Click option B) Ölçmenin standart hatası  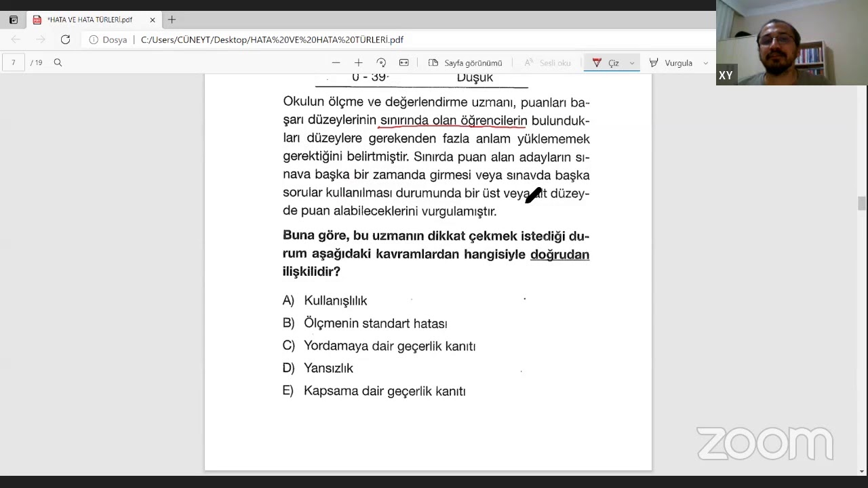365,323
